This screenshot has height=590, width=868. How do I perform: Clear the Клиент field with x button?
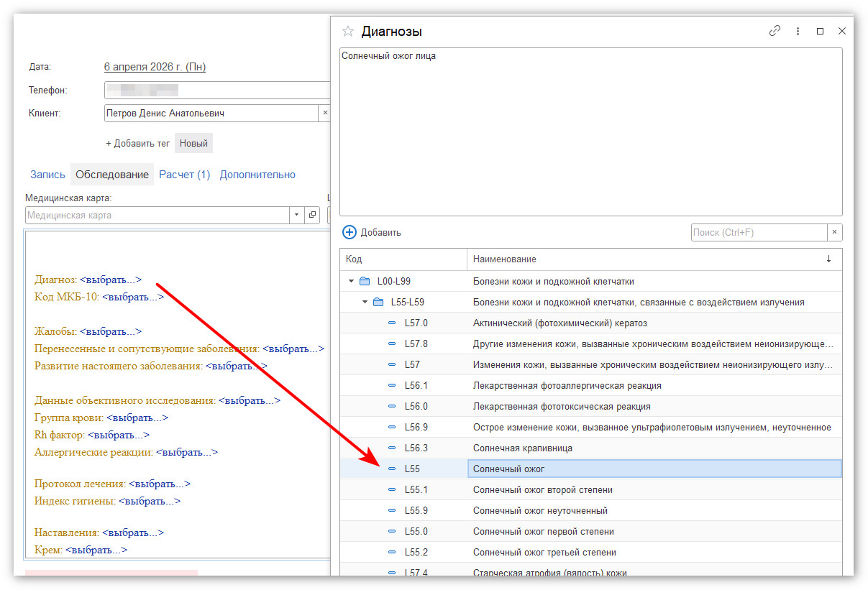pos(324,113)
